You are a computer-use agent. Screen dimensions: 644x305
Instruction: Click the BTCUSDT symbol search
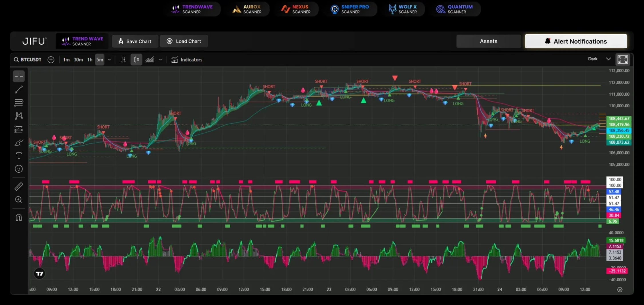click(x=28, y=60)
